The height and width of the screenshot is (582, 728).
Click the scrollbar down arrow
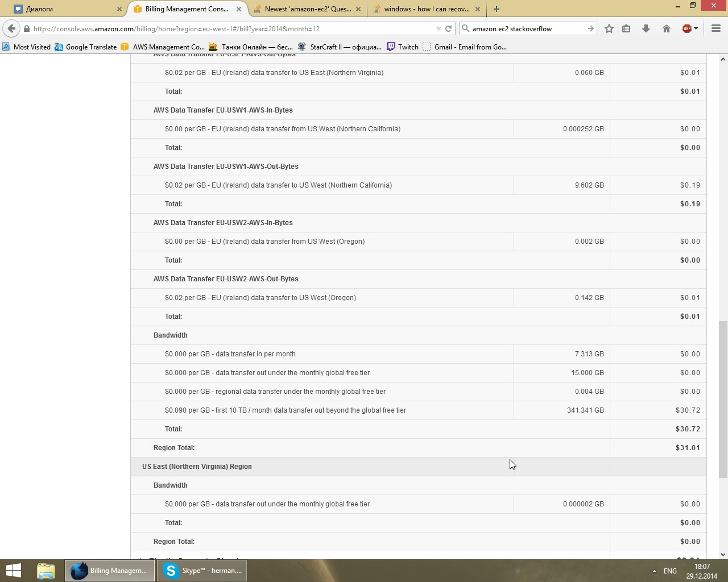pyautogui.click(x=723, y=555)
